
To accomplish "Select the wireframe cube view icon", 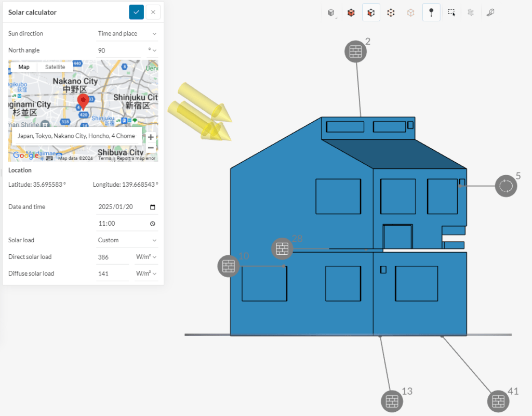I will 410,12.
